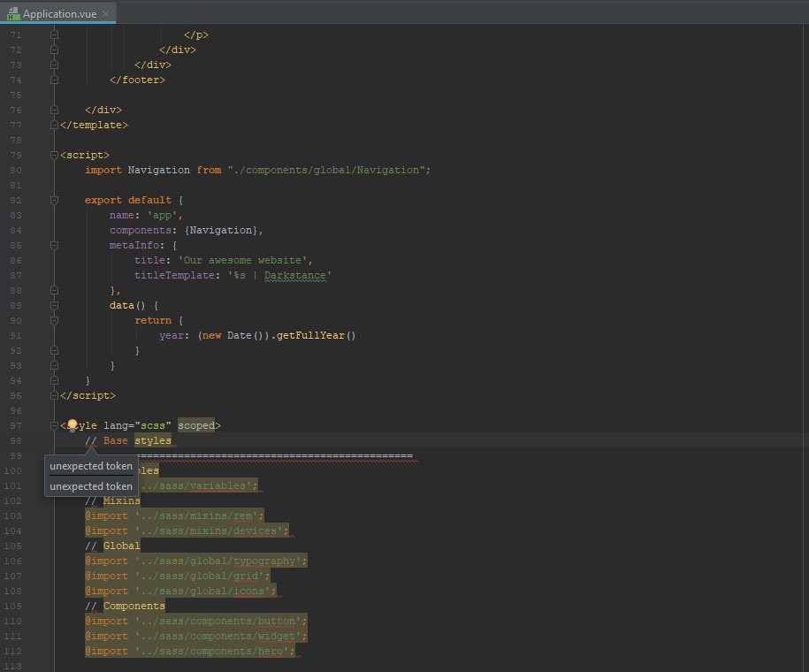This screenshot has width=809, height=672.
Task: Collapse fold marker at closing script line 95
Action: 54,396
